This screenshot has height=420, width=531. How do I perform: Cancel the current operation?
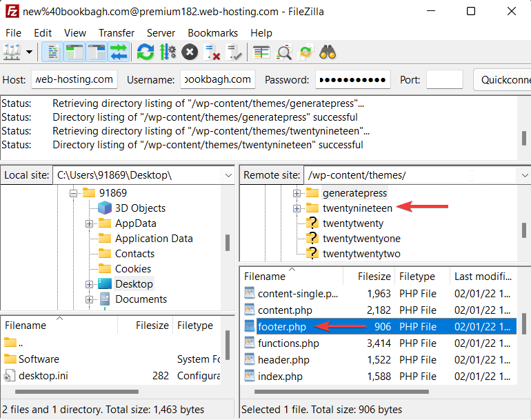(190, 52)
